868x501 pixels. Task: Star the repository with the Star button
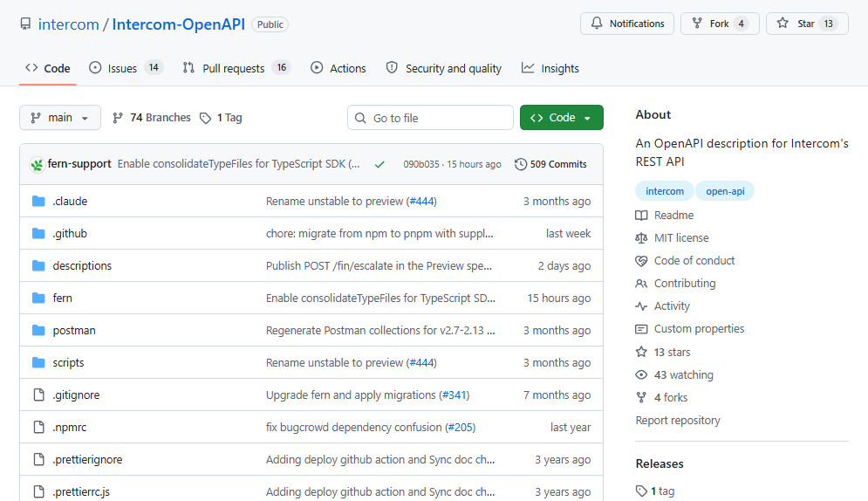coord(807,24)
